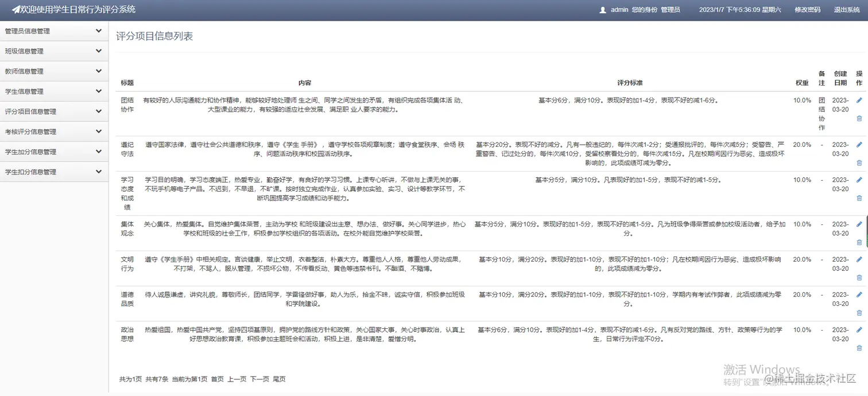Edit the 遵纪守法 row with pencil icon
Screen dimensions: 868x396
[x=859, y=145]
